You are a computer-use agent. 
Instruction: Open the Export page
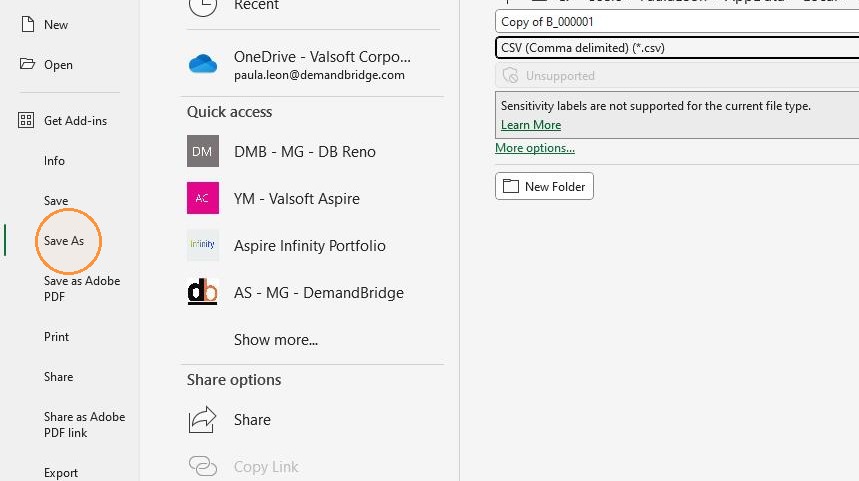pyautogui.click(x=61, y=472)
